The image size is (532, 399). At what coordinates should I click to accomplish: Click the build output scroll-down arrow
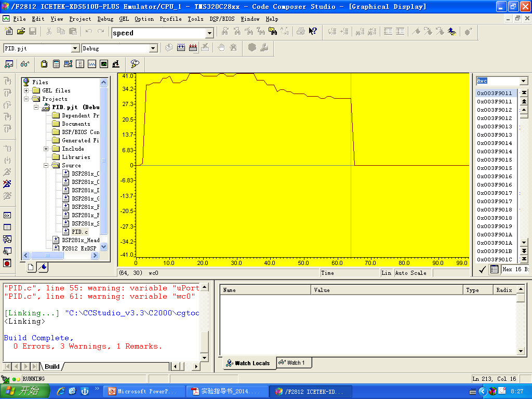click(x=204, y=357)
